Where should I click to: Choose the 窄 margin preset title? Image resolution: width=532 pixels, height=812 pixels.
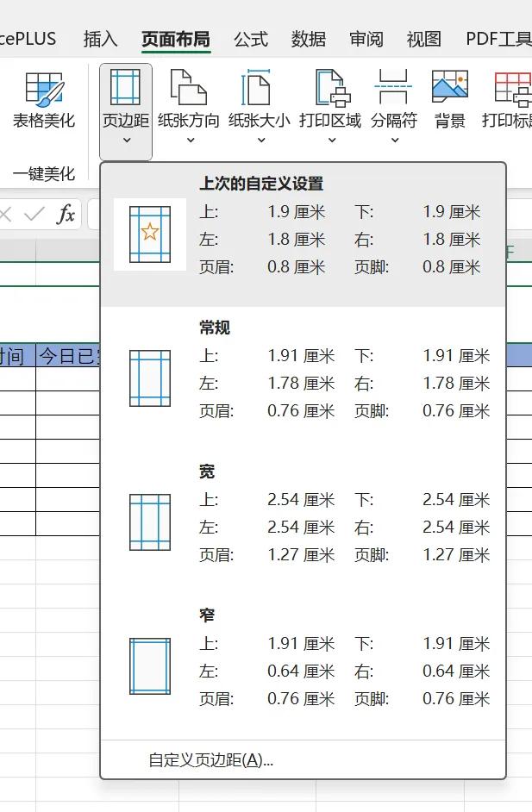207,615
